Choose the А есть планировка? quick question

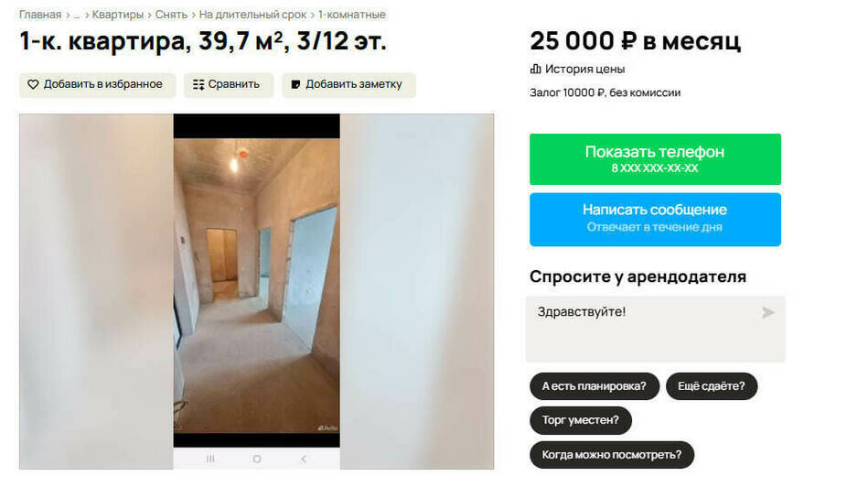(x=595, y=386)
